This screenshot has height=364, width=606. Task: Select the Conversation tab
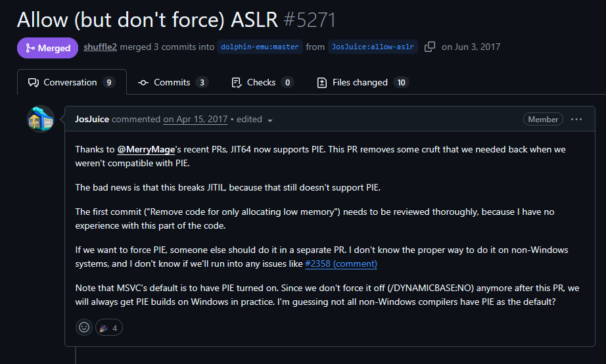tap(71, 83)
